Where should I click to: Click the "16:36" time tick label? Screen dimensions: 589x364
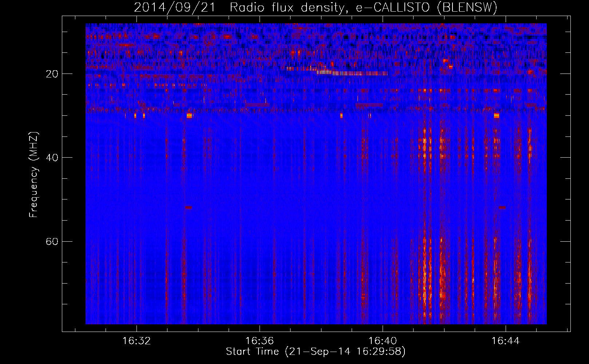pos(260,341)
